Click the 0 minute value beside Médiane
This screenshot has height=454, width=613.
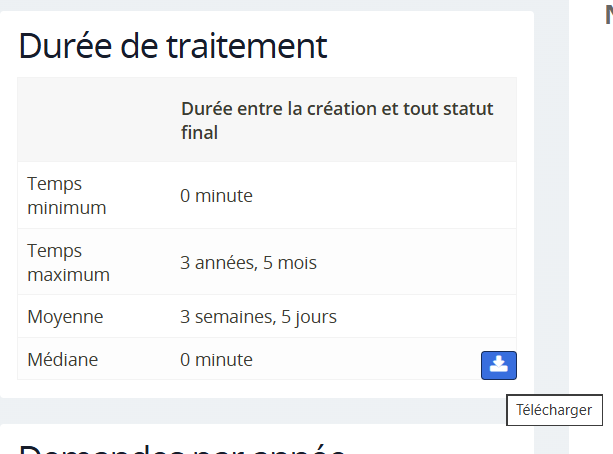pos(216,359)
